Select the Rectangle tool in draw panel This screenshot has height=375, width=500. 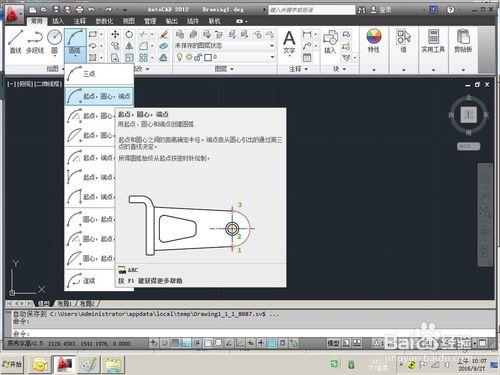[x=93, y=34]
